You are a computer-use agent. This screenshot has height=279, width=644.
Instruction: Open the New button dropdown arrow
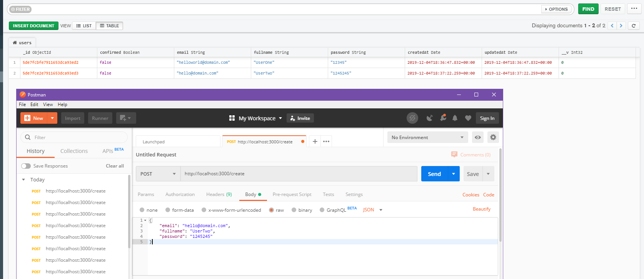pos(52,118)
